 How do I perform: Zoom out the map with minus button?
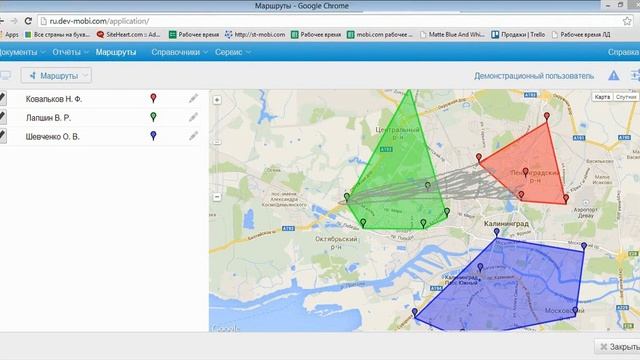click(217, 197)
